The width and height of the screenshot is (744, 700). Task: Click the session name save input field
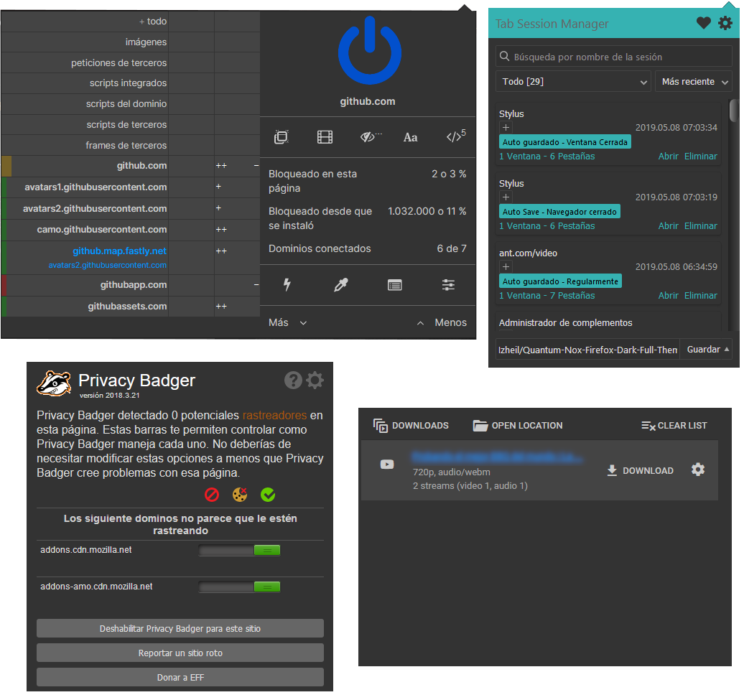[x=587, y=350]
